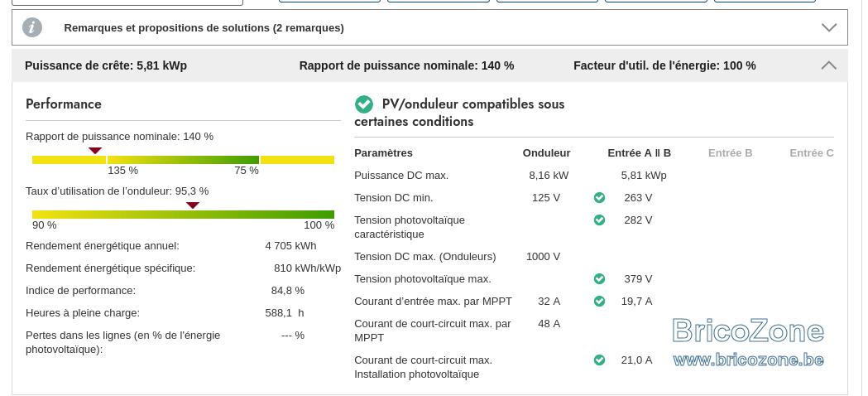This screenshot has width=868, height=396.
Task: Click Facteur d'util. de l'énergie: 100 % text
Action: click(664, 65)
